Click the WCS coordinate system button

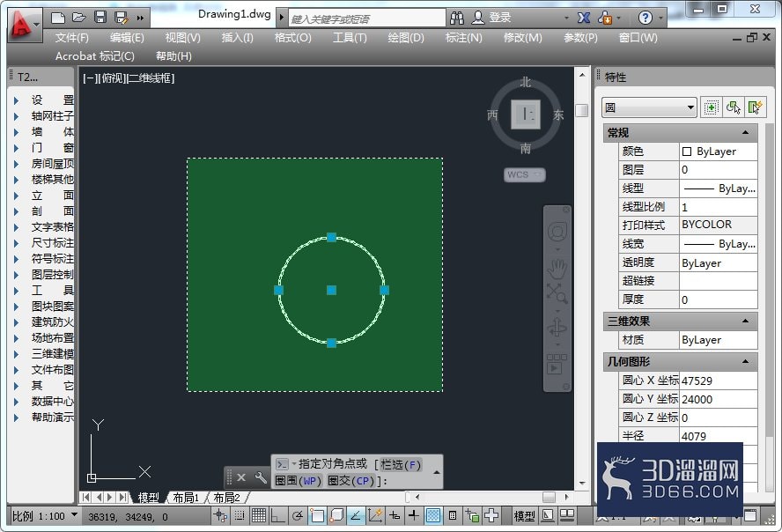click(525, 174)
